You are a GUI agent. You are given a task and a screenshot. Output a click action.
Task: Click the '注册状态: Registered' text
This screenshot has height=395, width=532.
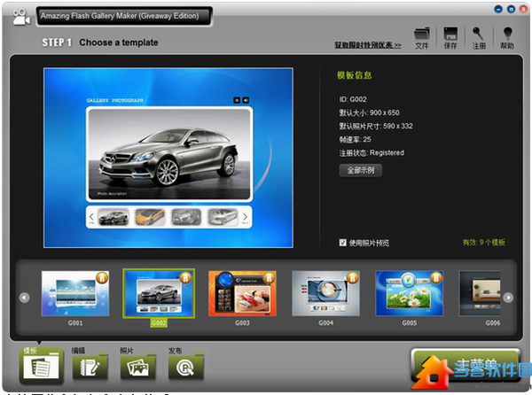click(x=372, y=153)
